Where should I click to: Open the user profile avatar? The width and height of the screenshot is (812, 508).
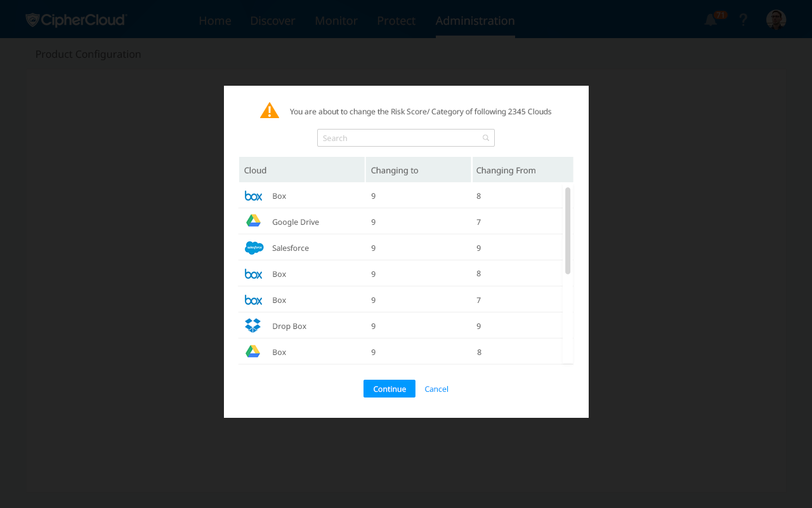point(776,20)
